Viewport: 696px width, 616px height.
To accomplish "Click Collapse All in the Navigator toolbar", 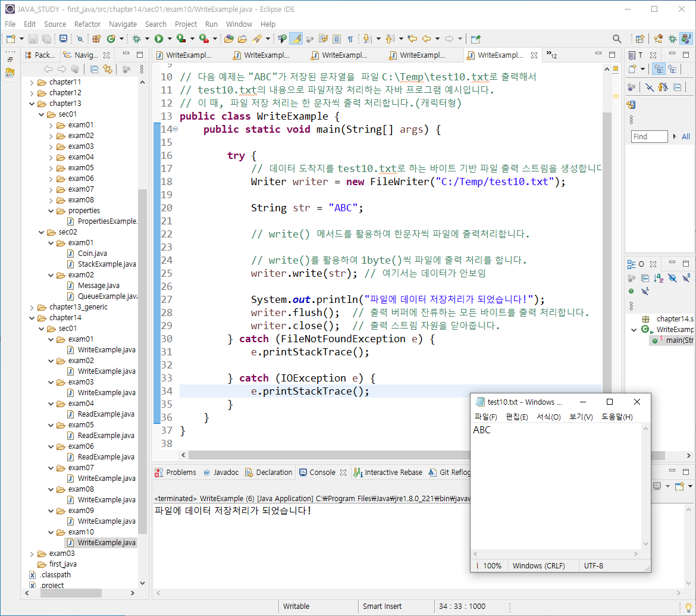I will (94, 69).
